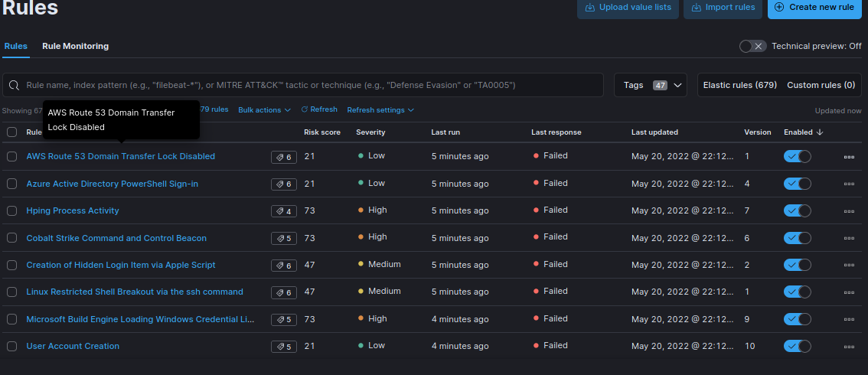The image size is (868, 375).
Task: Expand the Bulk actions menu
Action: [264, 110]
